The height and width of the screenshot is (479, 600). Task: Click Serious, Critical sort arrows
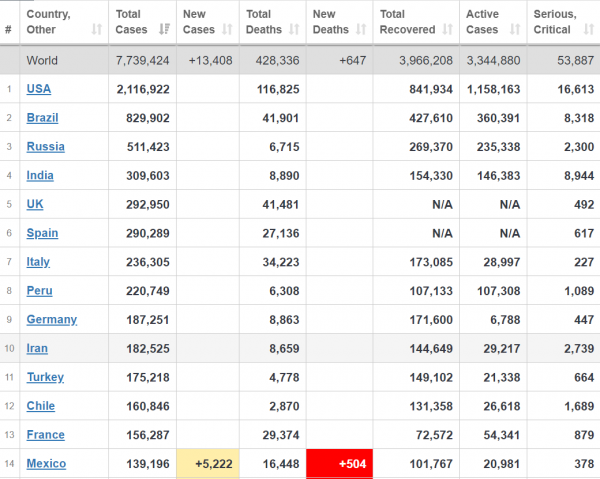589,29
